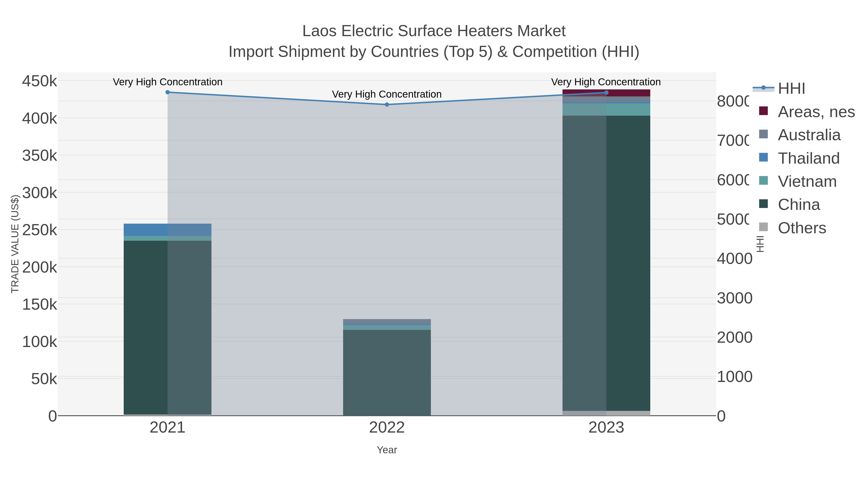Click the 2021 HHI data point

point(168,92)
